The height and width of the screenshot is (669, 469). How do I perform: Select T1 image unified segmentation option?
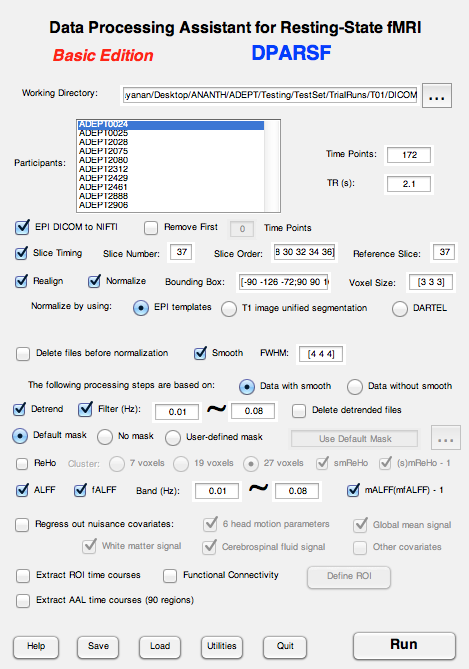pos(229,308)
